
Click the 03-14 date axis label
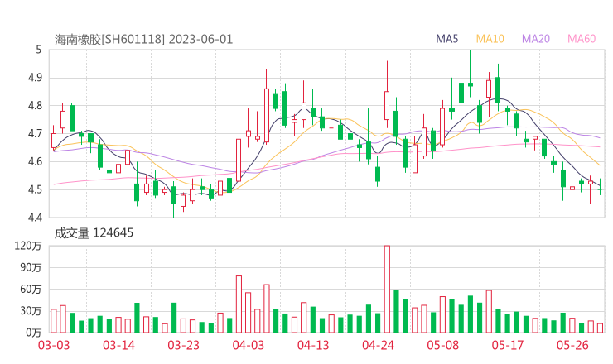click(x=118, y=345)
